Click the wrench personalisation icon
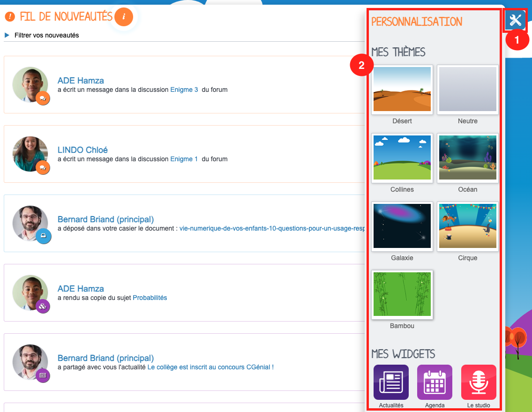 tap(515, 20)
